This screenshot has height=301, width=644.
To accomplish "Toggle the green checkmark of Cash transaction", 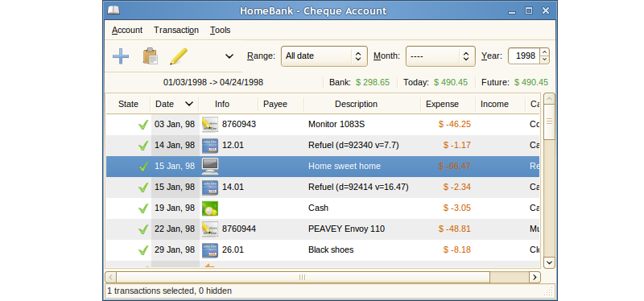I will click(x=143, y=208).
